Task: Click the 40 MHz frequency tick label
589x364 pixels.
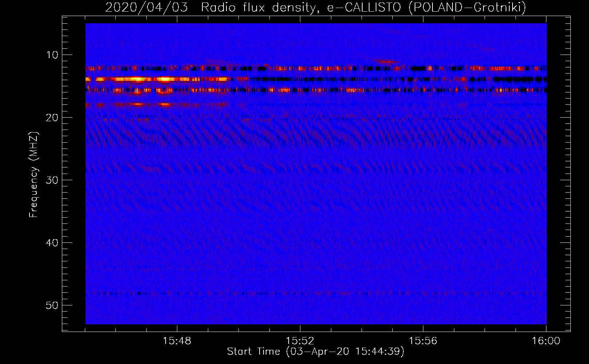Action: coord(52,242)
